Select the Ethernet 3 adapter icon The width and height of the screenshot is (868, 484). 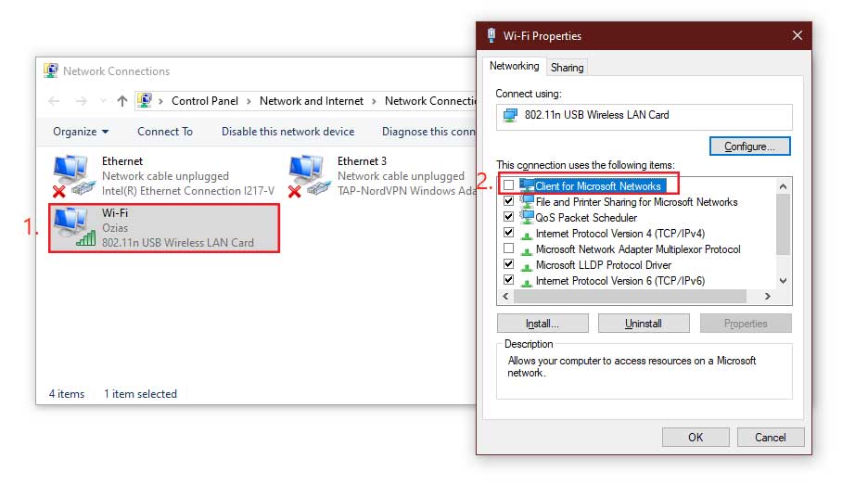pos(310,176)
